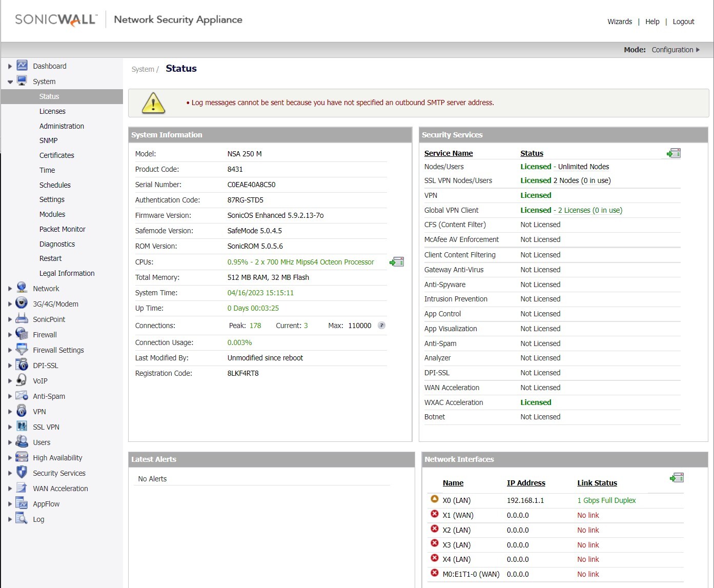The image size is (714, 588).
Task: Click the question mark beside Max connections
Action: pos(381,325)
